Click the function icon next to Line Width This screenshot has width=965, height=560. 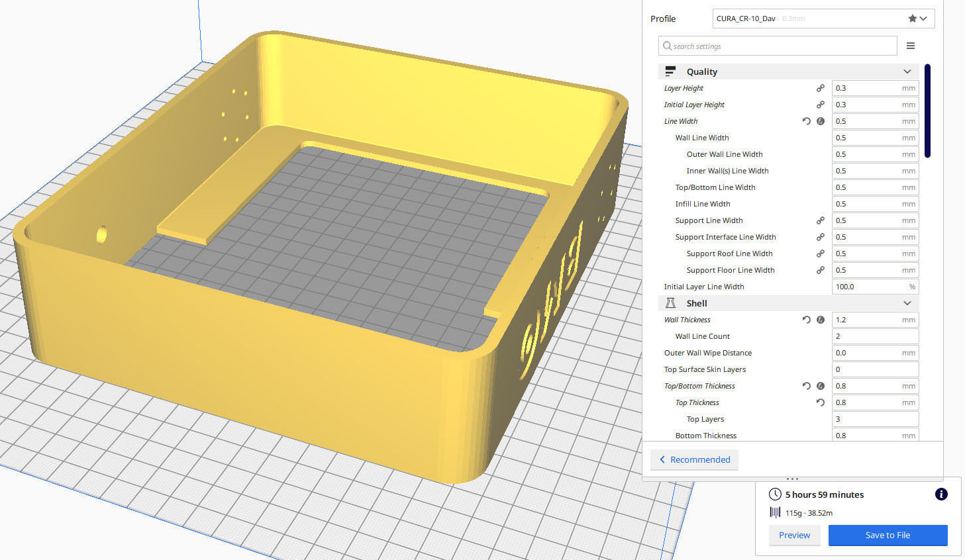[821, 121]
